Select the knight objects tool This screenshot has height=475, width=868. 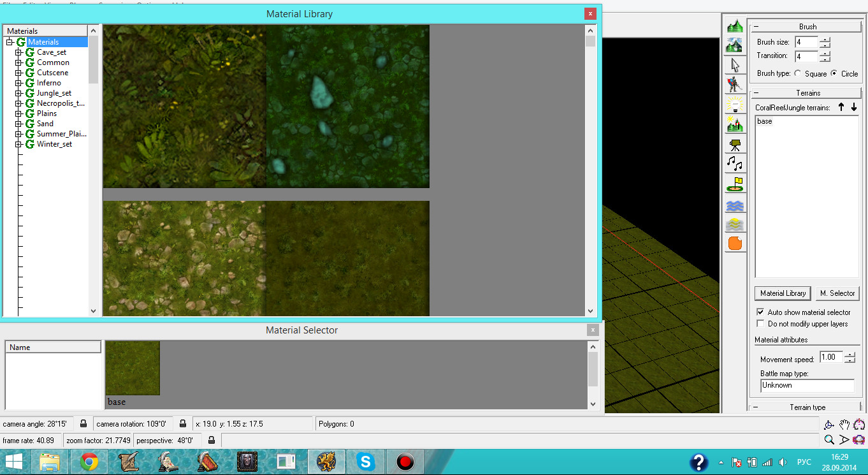(x=735, y=84)
